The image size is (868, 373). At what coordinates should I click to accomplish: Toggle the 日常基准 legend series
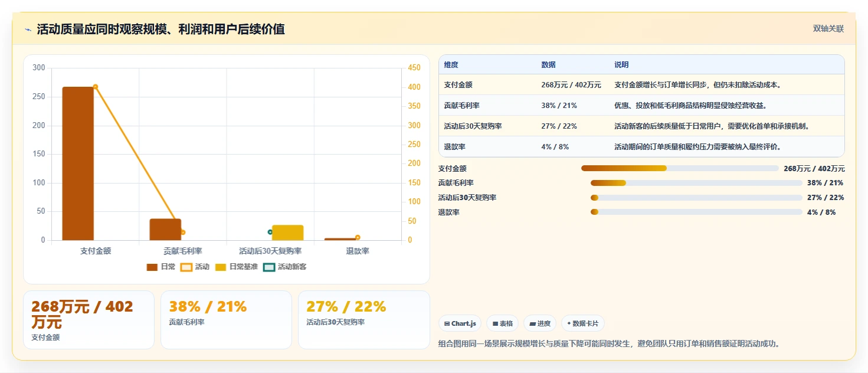pyautogui.click(x=237, y=267)
